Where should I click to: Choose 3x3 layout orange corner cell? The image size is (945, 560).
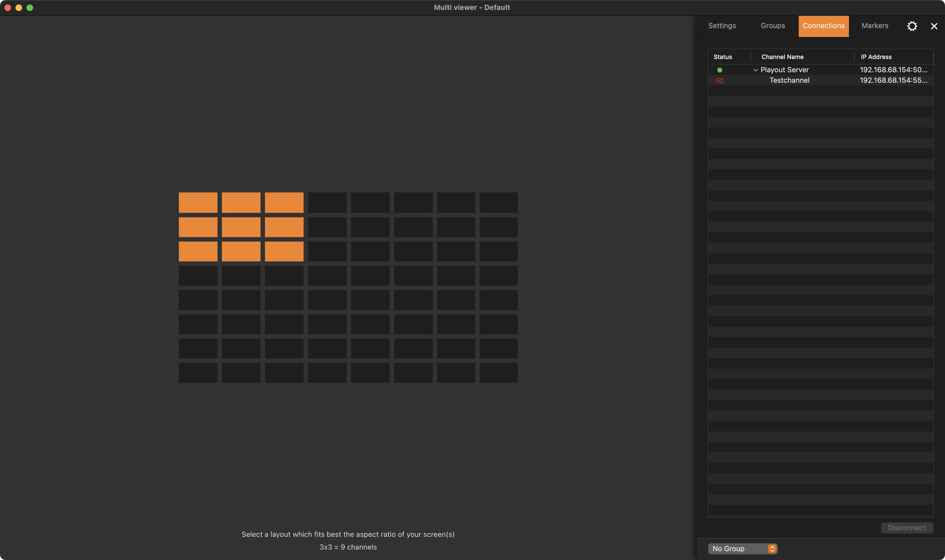tap(284, 251)
